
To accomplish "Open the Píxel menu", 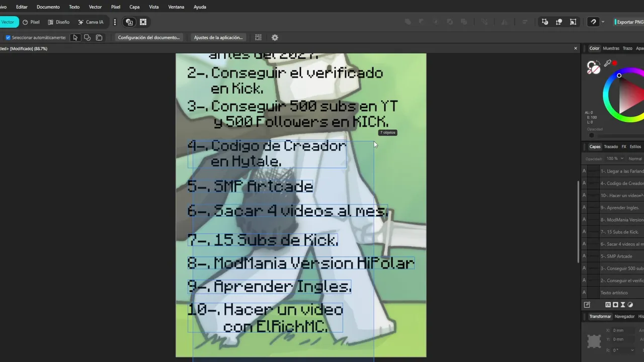I will (116, 7).
